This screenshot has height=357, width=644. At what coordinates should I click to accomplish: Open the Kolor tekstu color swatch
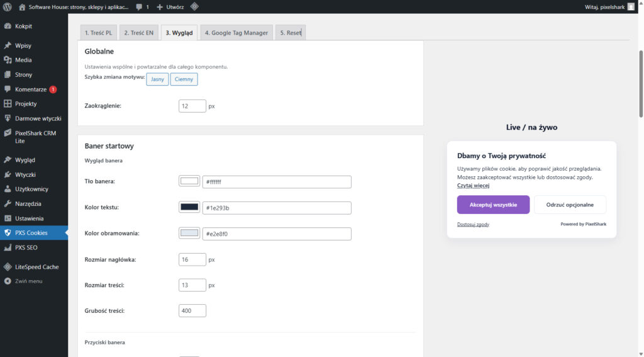189,207
